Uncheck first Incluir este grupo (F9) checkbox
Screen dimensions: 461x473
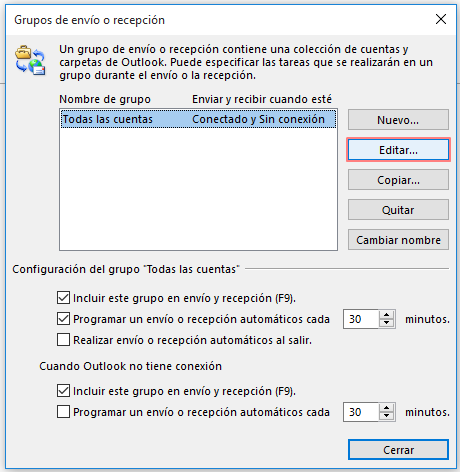(63, 298)
